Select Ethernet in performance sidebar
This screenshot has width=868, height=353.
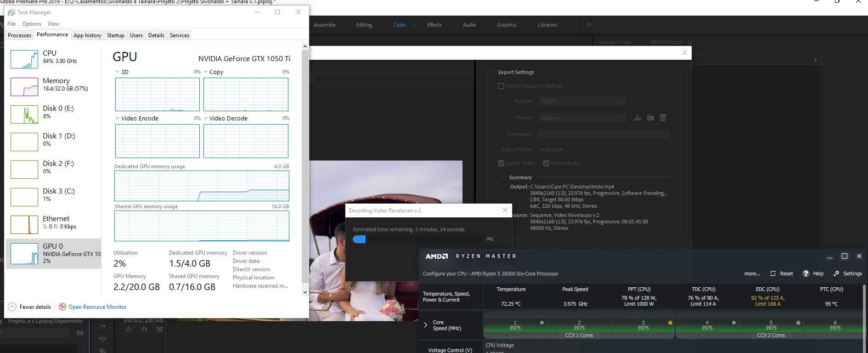(x=53, y=225)
